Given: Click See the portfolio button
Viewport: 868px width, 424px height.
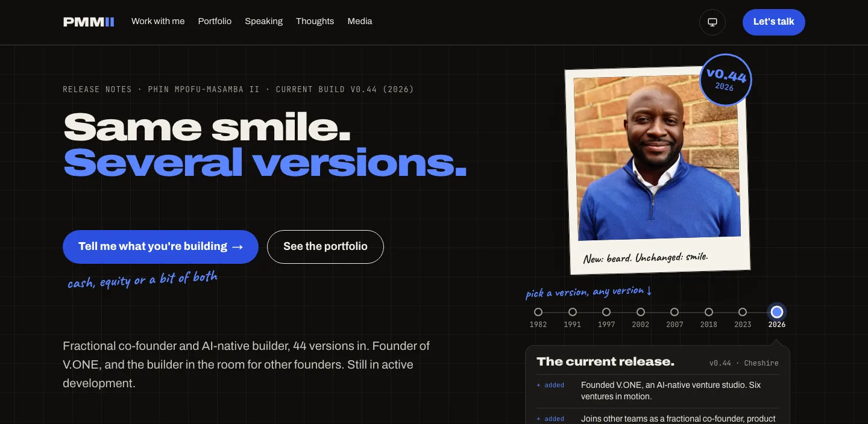Looking at the screenshot, I should 325,246.
